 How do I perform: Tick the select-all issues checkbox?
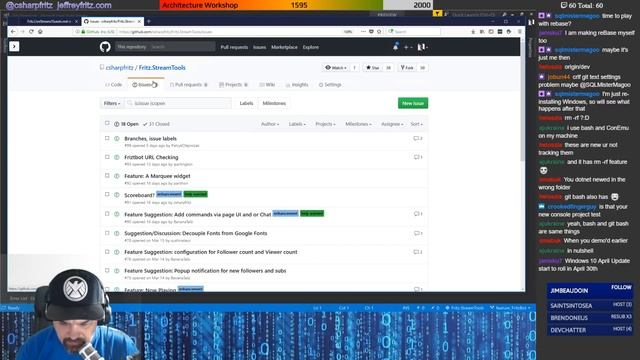pos(107,123)
